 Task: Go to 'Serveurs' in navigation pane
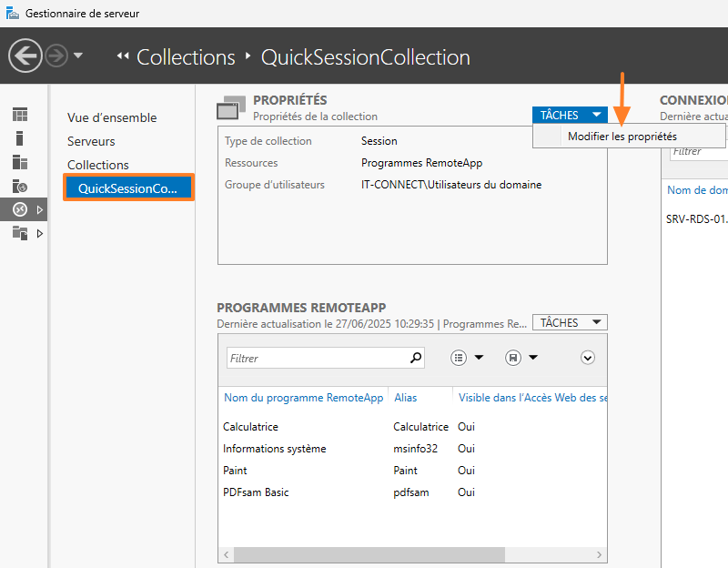[x=91, y=141]
